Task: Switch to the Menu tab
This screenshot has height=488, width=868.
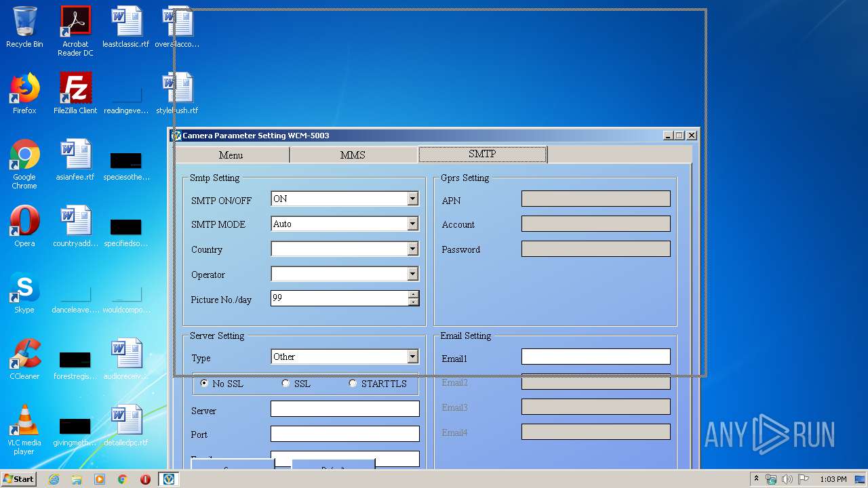Action: point(231,155)
